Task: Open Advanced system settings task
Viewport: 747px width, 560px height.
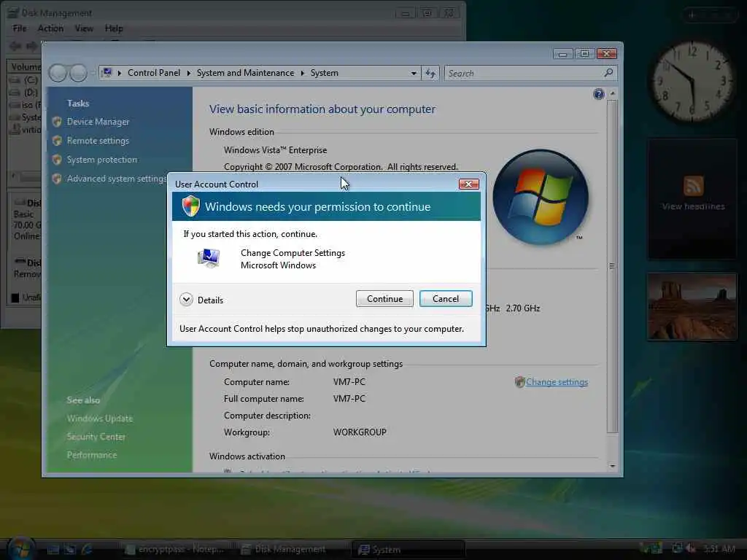Action: tap(117, 179)
